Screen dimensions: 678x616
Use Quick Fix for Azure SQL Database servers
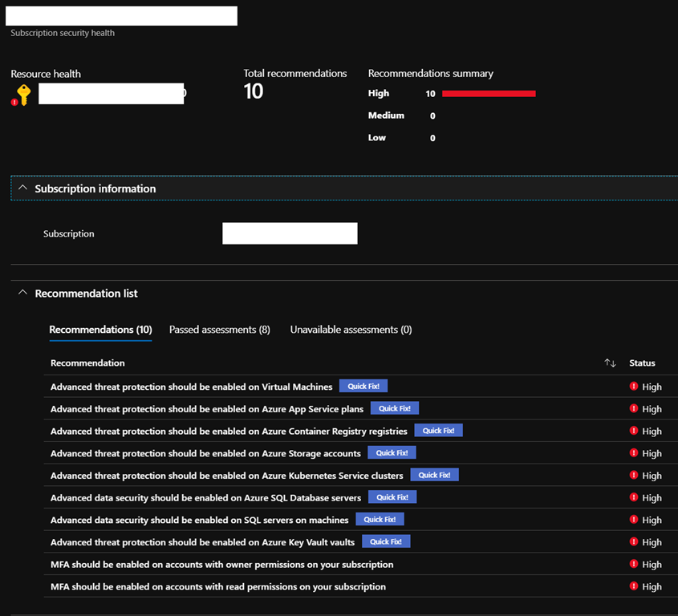coord(392,497)
